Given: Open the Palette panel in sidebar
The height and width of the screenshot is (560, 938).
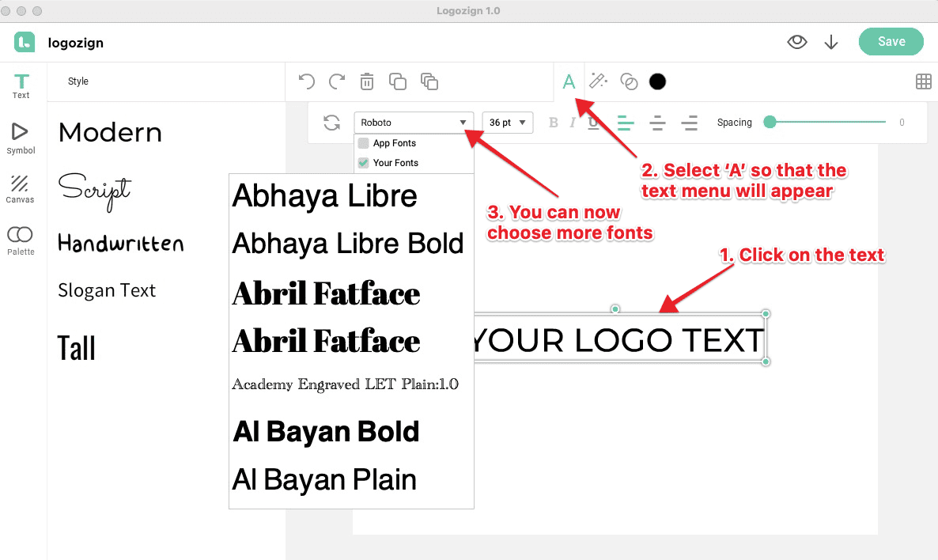Looking at the screenshot, I should [x=21, y=240].
